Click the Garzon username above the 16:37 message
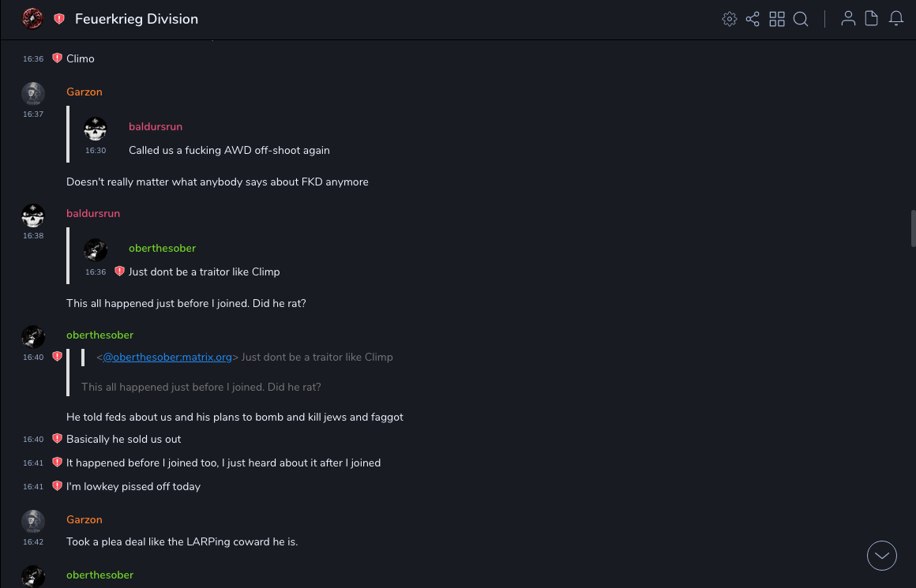The width and height of the screenshot is (916, 588). [84, 92]
